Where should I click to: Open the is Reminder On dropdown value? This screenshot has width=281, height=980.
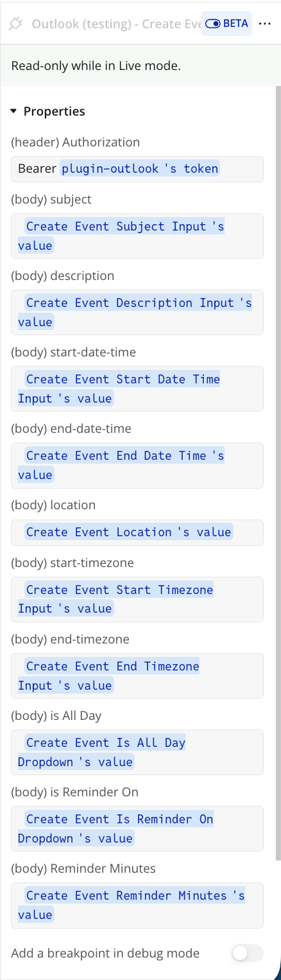[x=137, y=828]
